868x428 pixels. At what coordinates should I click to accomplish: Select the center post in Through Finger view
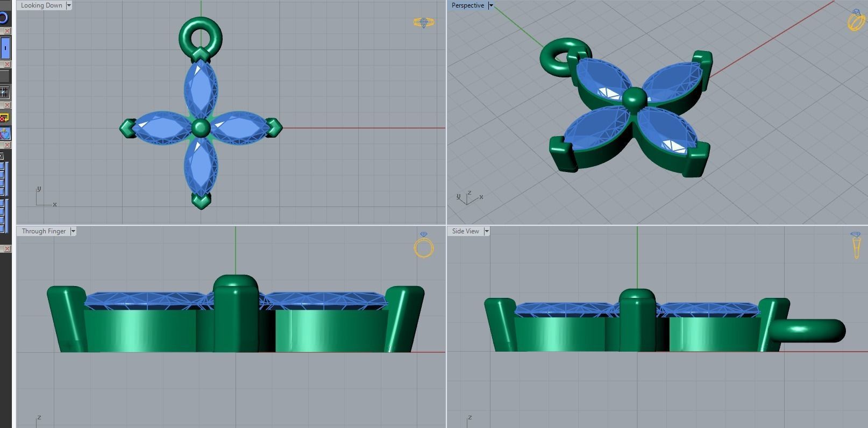236,313
